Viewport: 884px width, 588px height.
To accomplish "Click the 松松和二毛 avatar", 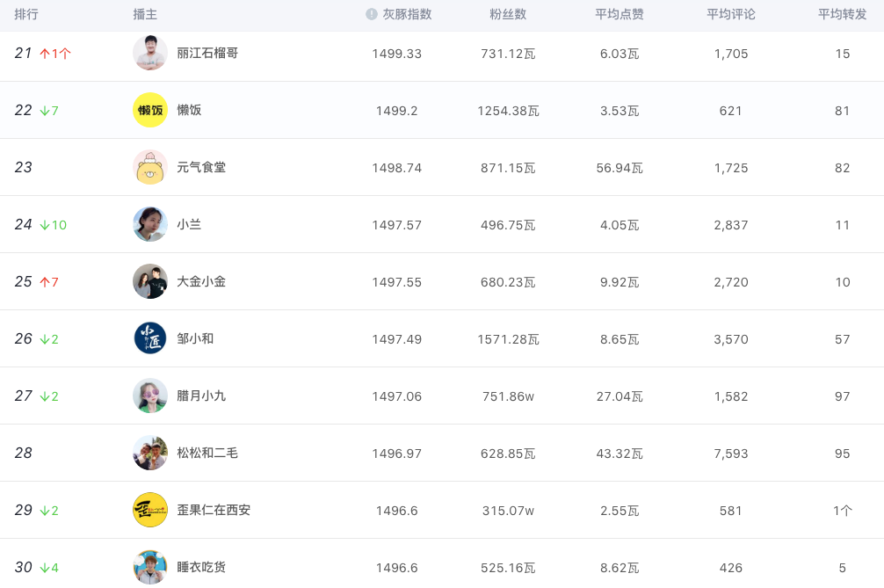I will pos(150,453).
